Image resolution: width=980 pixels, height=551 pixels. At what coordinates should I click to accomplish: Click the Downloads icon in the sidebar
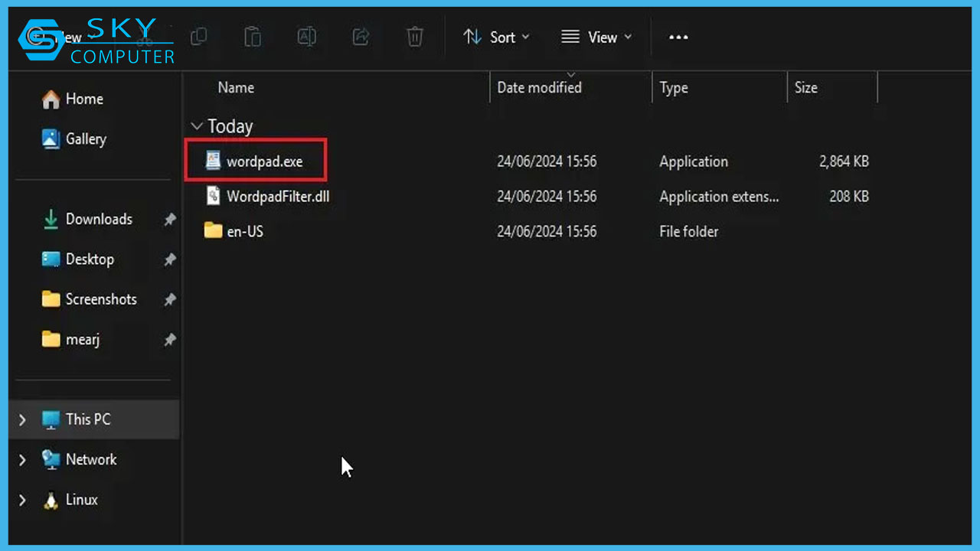tap(49, 219)
